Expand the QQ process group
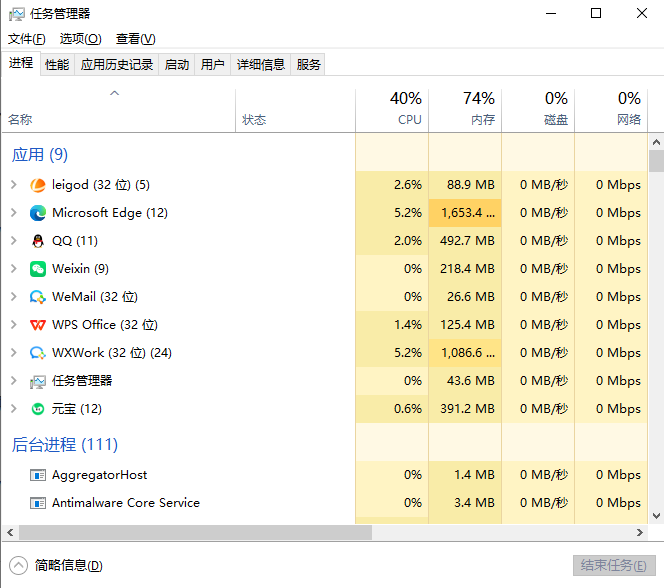This screenshot has height=588, width=664. [x=14, y=240]
